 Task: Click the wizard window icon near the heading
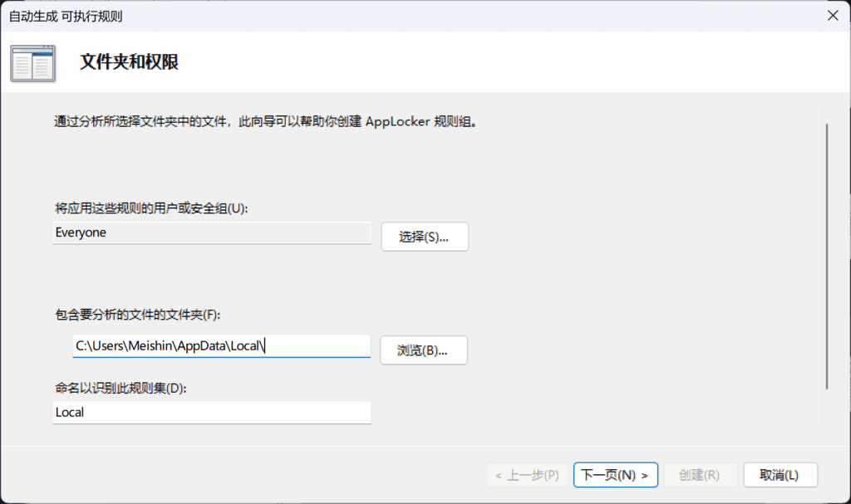32,62
